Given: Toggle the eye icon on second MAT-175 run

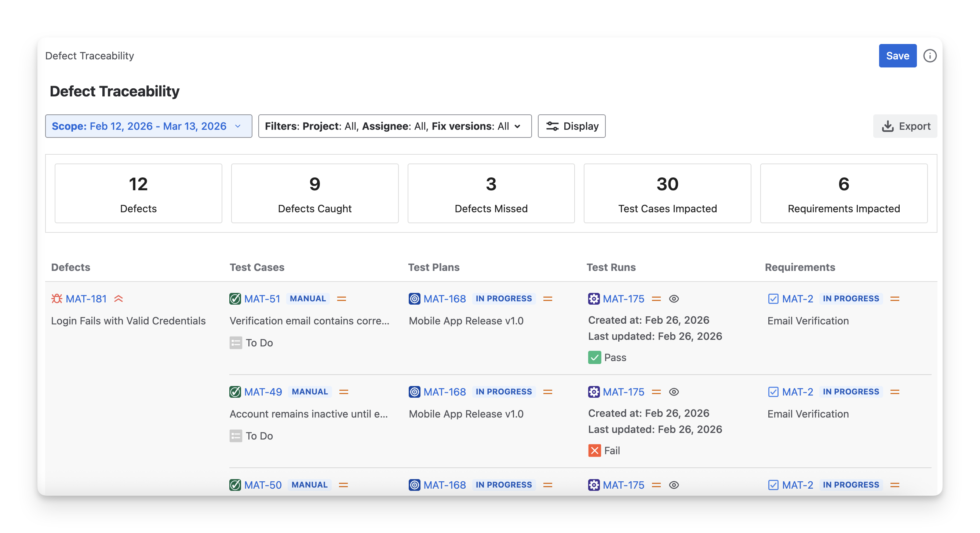Looking at the screenshot, I should (x=674, y=392).
